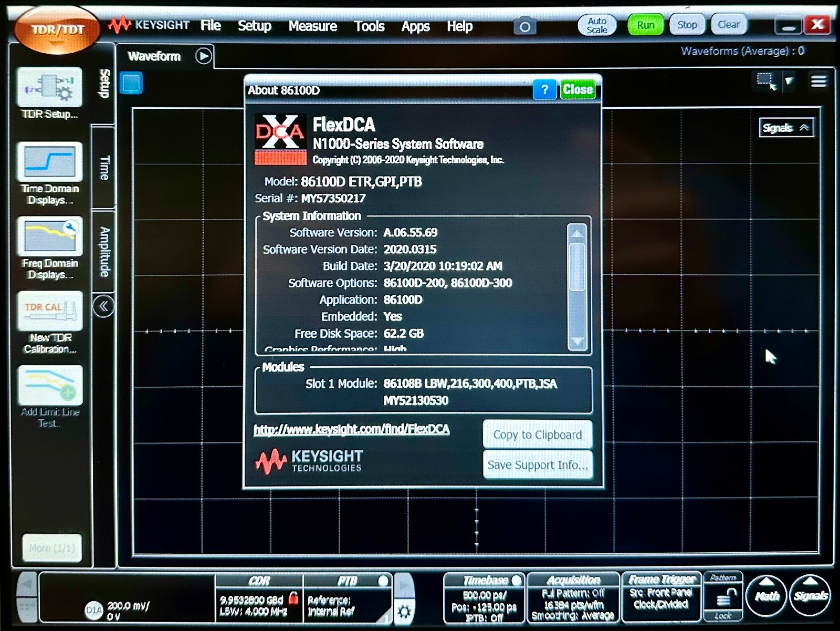Open the Measure menu

313,26
